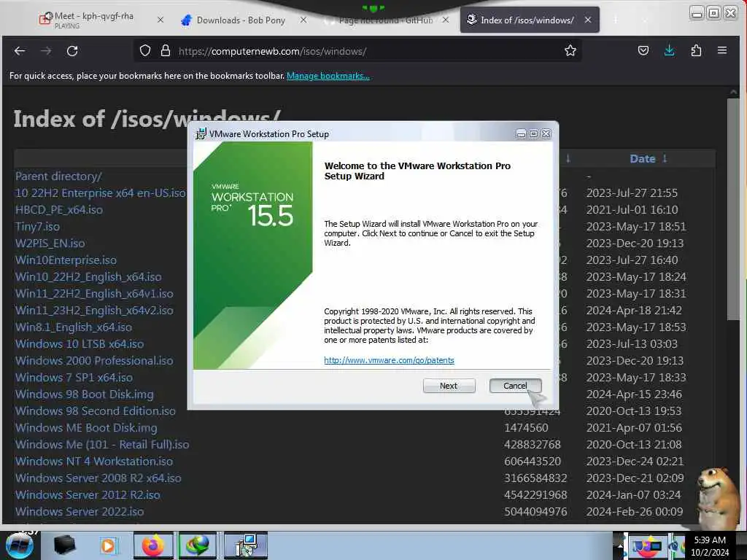Image resolution: width=747 pixels, height=560 pixels.
Task: Select date 2024-Feb-26 00:09 entry
Action: [x=635, y=511]
